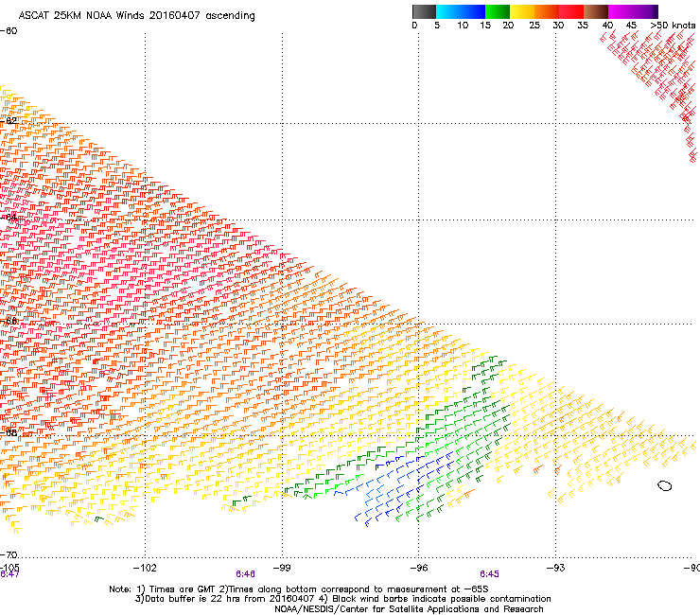Click the '10' label under the color scale
Screen dimensions: 700x615
click(463, 26)
